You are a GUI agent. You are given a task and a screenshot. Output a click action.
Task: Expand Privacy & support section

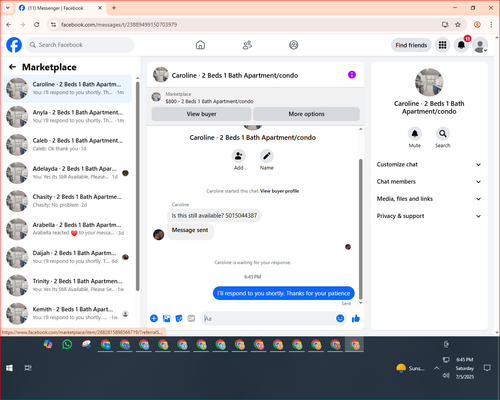[x=429, y=216]
